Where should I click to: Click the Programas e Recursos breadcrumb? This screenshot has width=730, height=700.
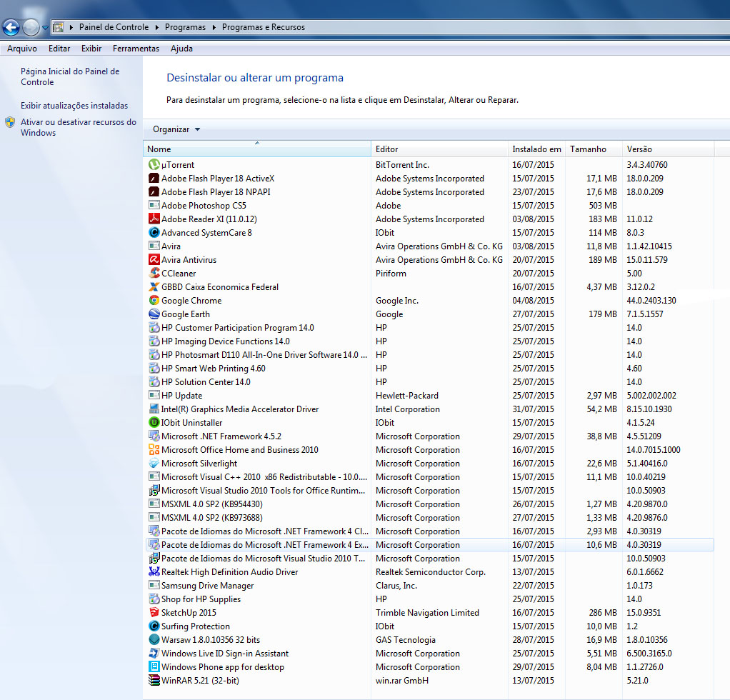pos(264,27)
